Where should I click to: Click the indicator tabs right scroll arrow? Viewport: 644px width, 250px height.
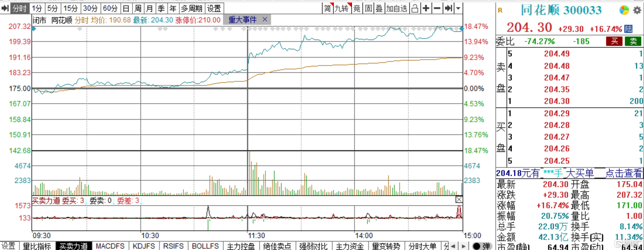coord(463,246)
